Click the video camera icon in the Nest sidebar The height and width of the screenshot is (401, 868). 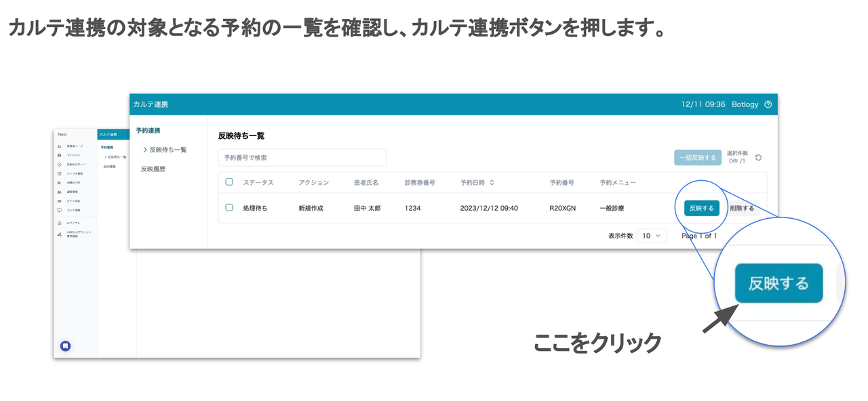tap(59, 201)
